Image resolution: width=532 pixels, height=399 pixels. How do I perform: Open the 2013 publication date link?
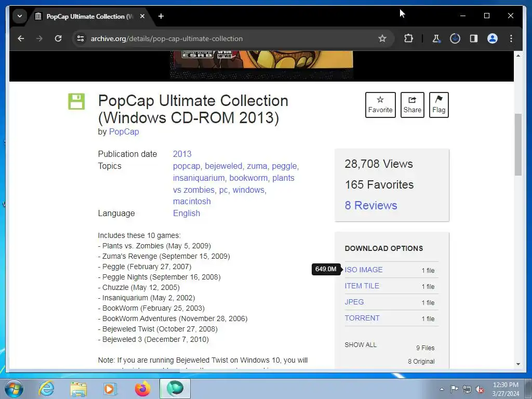[x=182, y=154]
